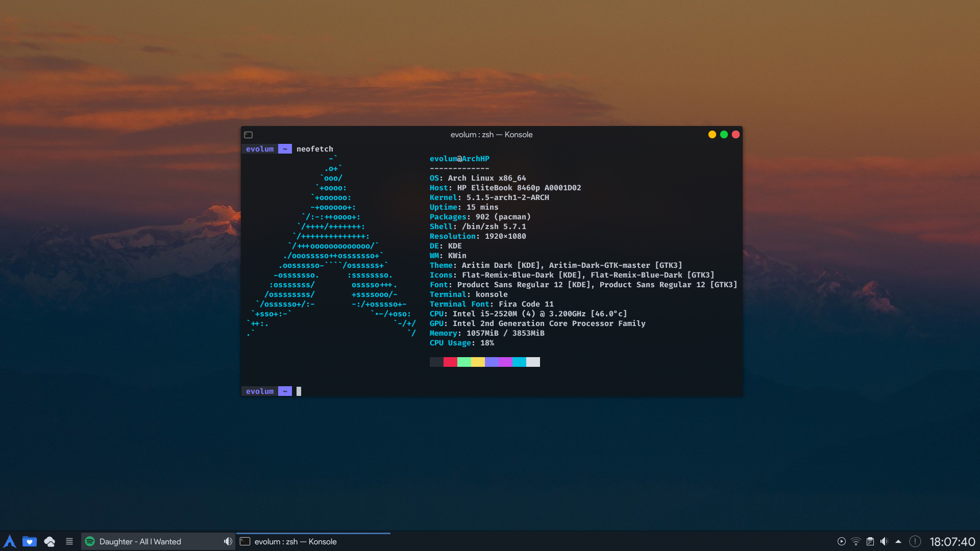
Task: Click the 'evolum@ArchHP' header text
Action: coord(459,159)
